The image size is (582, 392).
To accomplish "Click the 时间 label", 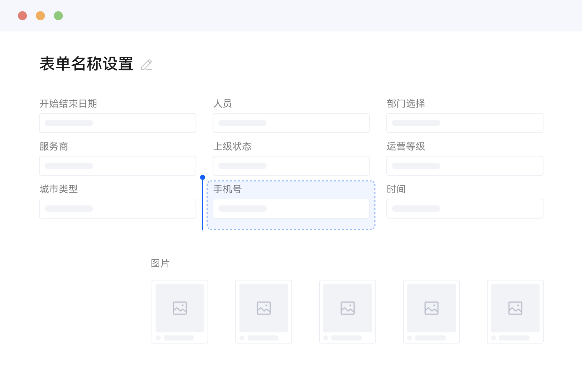I will tap(396, 189).
